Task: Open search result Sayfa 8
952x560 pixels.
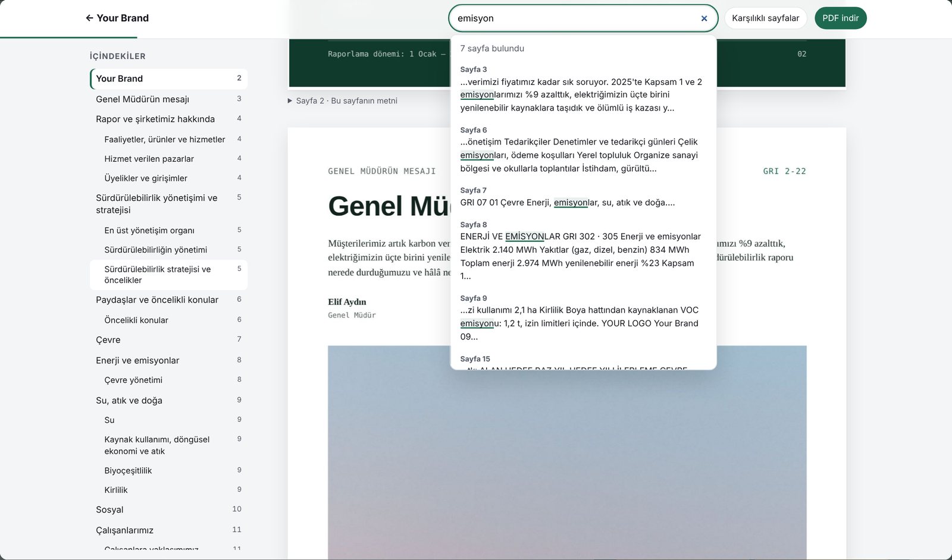Action: point(583,251)
